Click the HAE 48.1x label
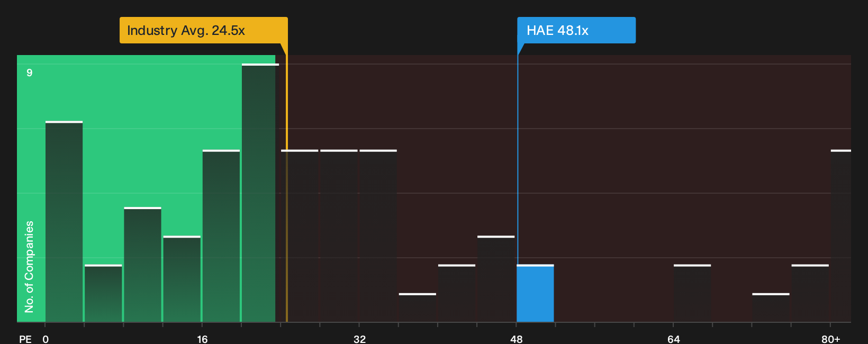This screenshot has height=344, width=868. click(576, 30)
